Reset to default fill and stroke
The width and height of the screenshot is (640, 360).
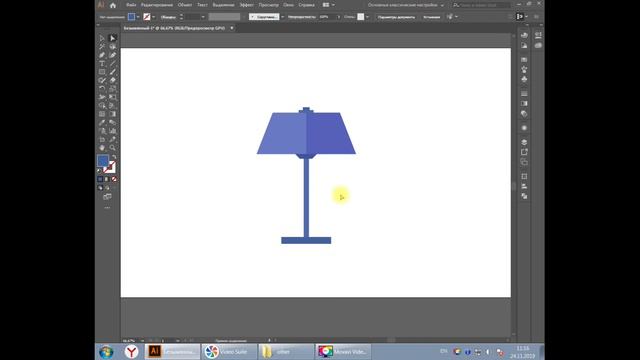[x=100, y=171]
